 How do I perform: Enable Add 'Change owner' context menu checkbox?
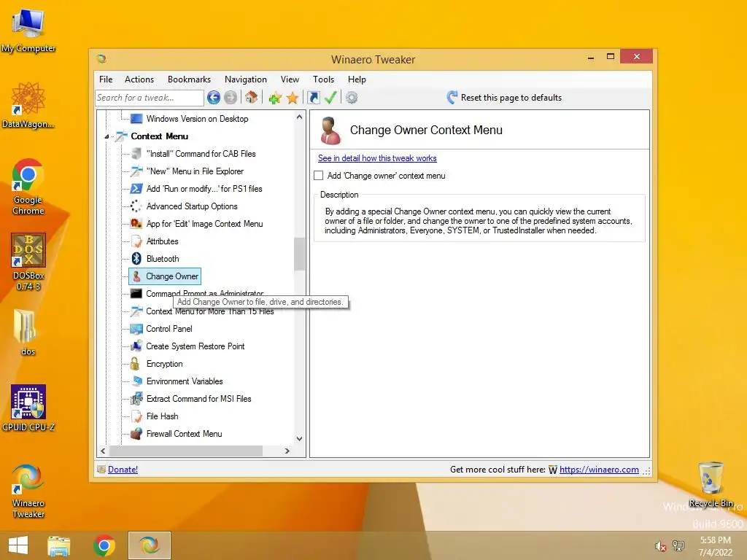coord(319,176)
